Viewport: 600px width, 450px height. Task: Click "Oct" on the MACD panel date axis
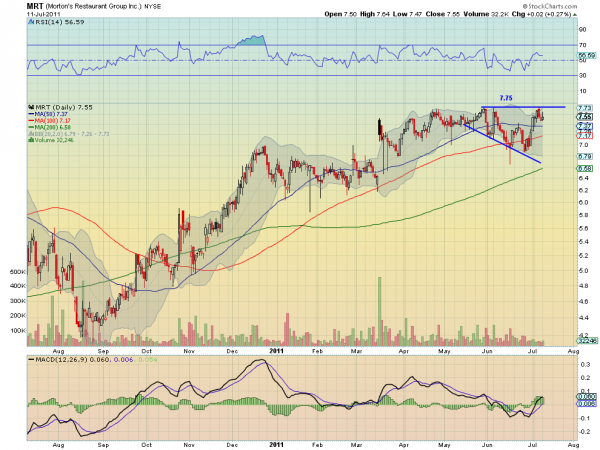click(x=147, y=445)
